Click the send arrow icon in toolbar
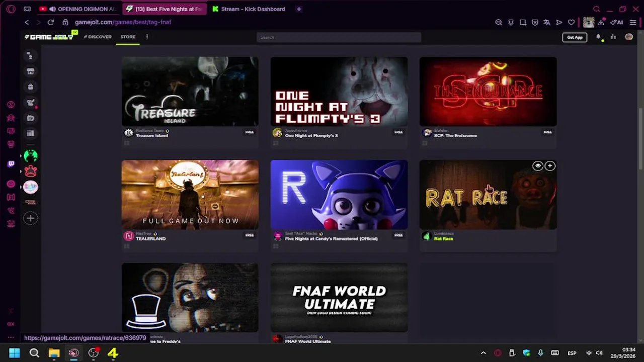644x362 pixels. [x=559, y=22]
